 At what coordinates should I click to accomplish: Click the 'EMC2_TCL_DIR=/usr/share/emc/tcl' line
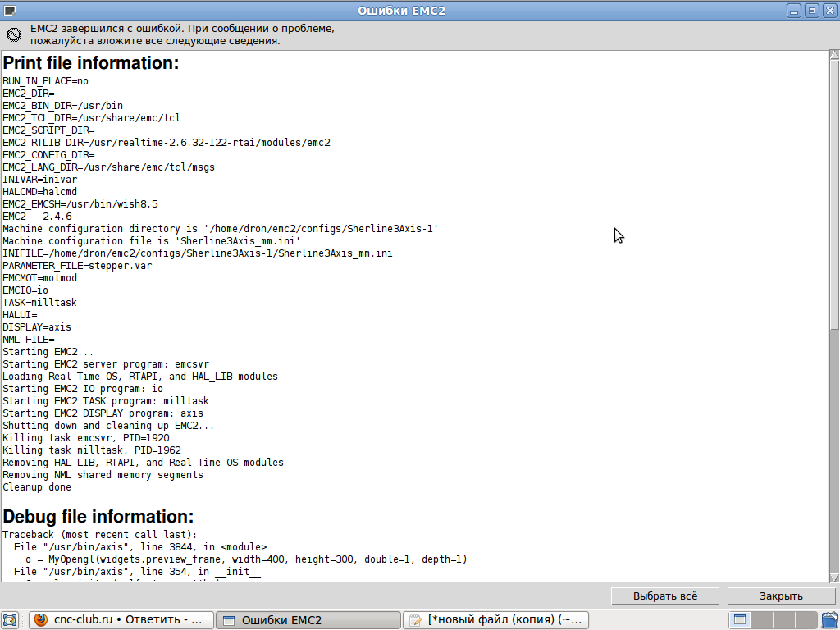(x=91, y=118)
